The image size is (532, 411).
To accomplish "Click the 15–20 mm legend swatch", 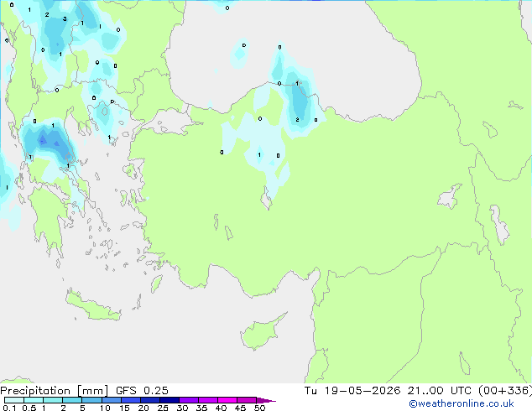I will [x=130, y=400].
